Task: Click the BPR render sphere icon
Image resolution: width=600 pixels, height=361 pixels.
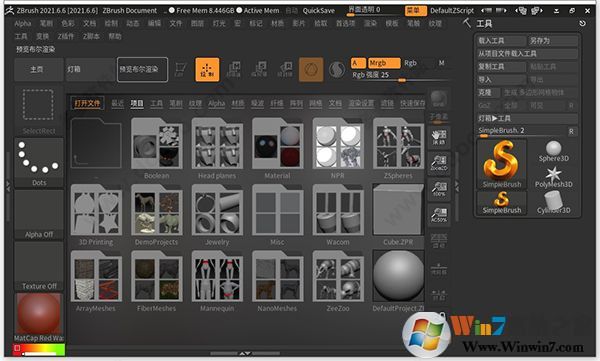Action: (x=439, y=99)
